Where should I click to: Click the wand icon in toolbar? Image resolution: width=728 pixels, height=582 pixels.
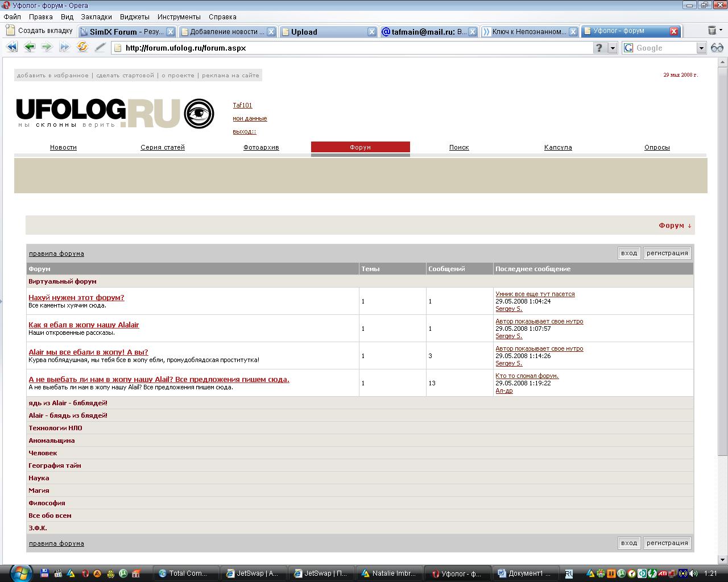[x=100, y=48]
